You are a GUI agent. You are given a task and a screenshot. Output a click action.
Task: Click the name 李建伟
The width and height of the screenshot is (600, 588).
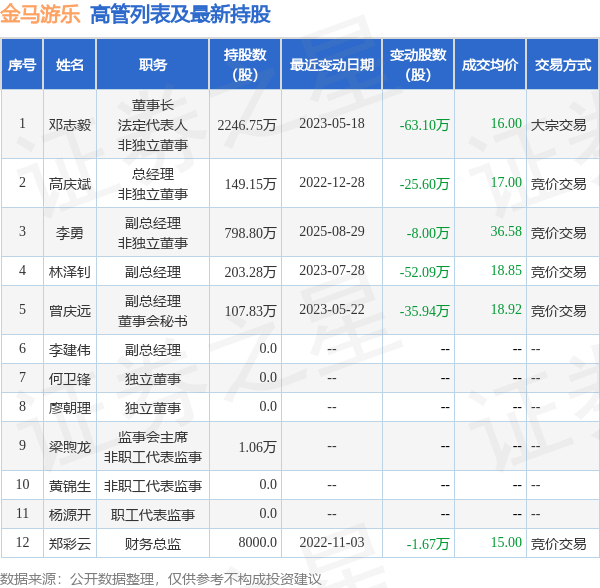70,350
